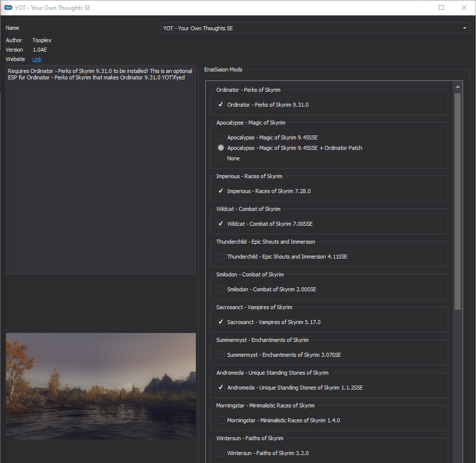
Task: Click the Summermyst - Enchantments of Skyrim heading
Action: point(262,340)
